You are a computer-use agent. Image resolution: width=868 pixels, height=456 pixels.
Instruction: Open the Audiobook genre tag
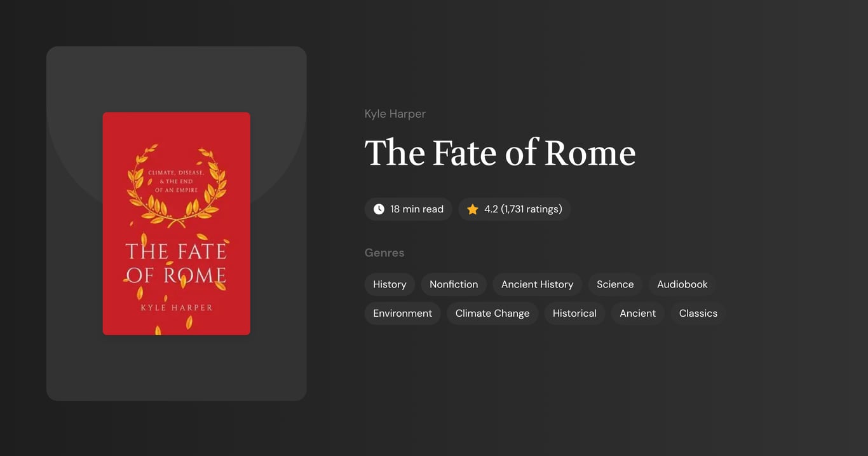tap(682, 284)
